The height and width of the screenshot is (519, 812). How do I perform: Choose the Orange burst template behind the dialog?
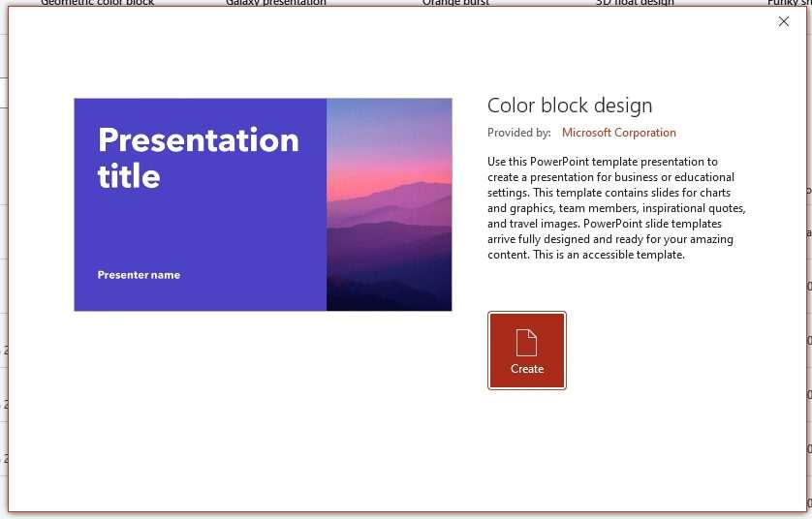(x=455, y=3)
